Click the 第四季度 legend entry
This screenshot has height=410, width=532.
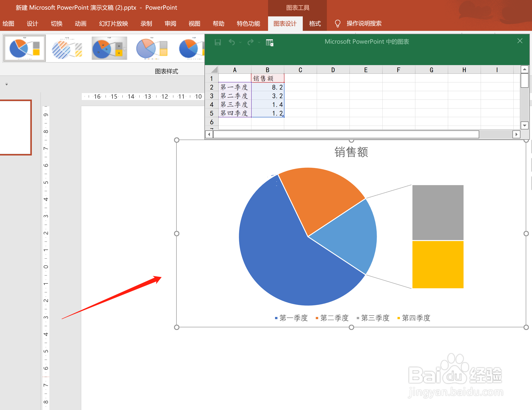click(414, 318)
